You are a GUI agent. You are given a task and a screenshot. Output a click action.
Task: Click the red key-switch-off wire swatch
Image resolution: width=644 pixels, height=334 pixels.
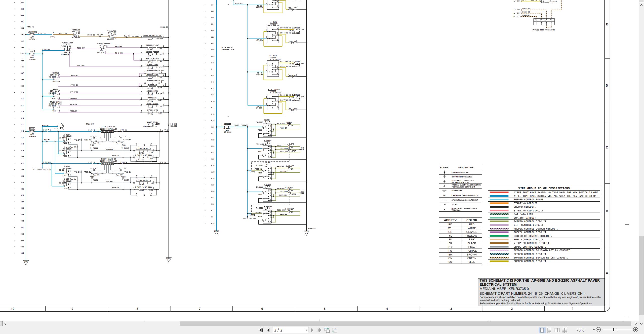[x=499, y=192]
